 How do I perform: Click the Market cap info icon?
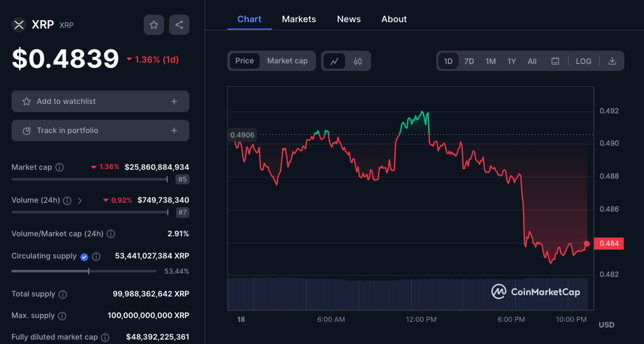60,167
